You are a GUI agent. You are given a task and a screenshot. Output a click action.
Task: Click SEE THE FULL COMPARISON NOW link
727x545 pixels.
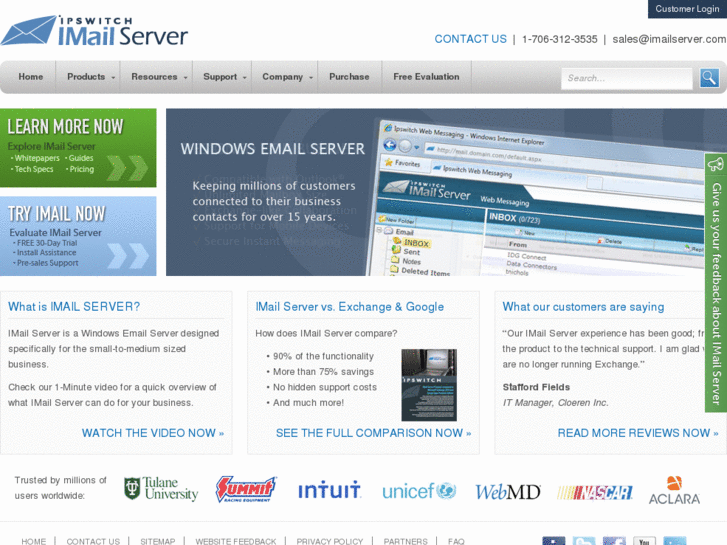pos(373,433)
